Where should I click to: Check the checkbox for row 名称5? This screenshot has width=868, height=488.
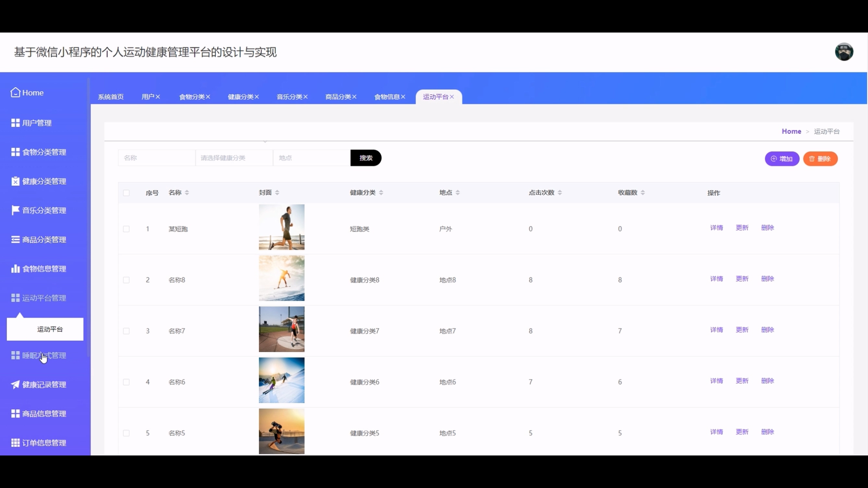coord(127,433)
